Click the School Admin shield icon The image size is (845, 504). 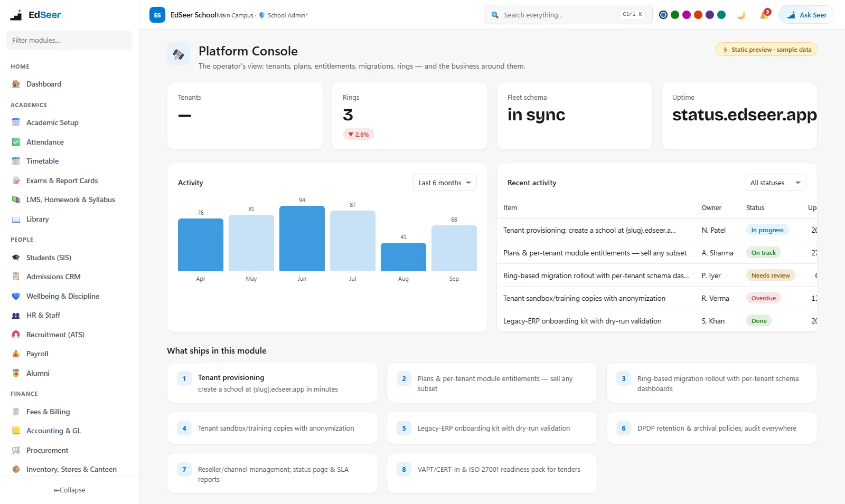pos(262,15)
